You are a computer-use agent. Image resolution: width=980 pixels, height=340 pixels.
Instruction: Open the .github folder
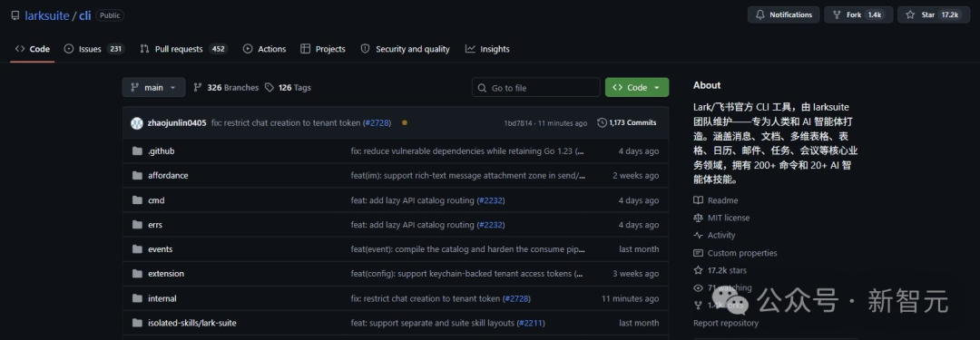click(162, 151)
